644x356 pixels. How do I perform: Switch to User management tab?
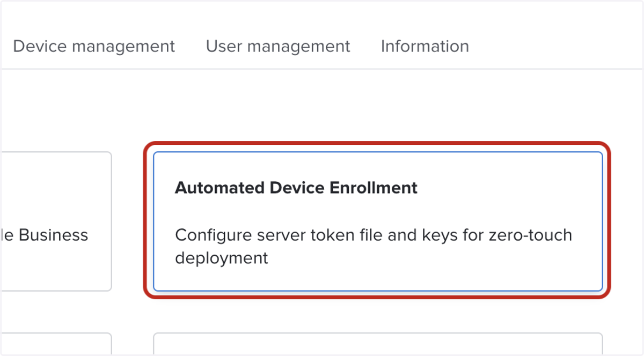pyautogui.click(x=278, y=47)
